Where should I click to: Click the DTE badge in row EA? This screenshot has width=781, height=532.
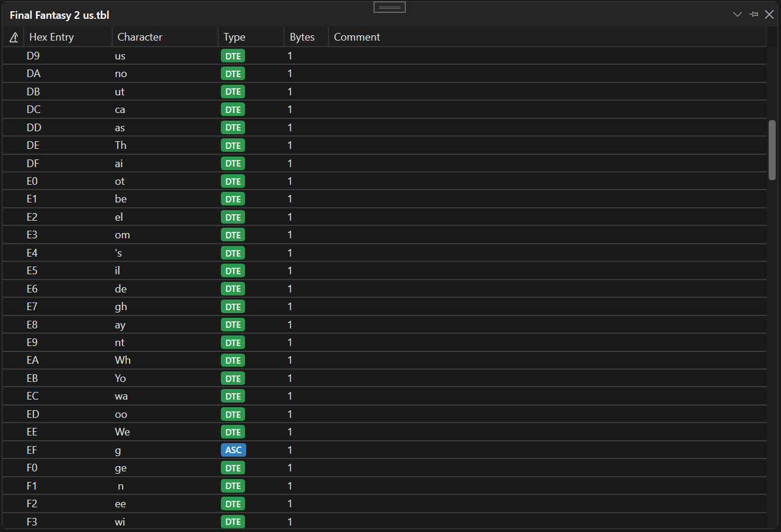pos(233,360)
